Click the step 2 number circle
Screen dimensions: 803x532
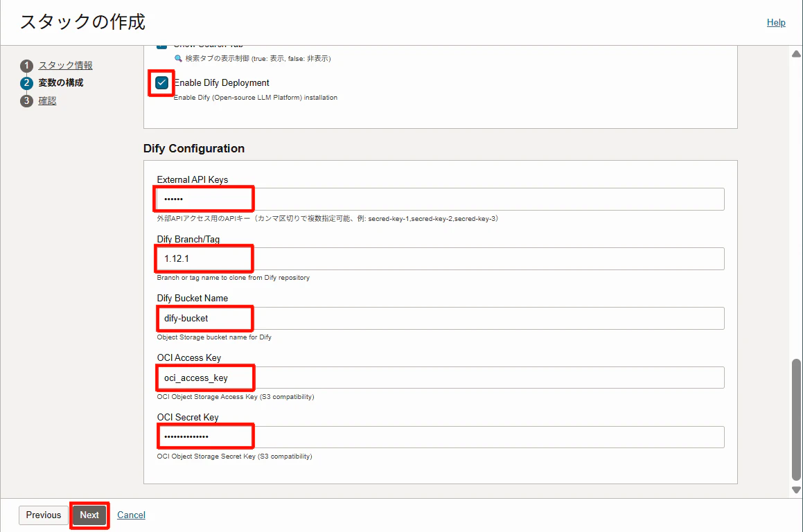point(26,83)
